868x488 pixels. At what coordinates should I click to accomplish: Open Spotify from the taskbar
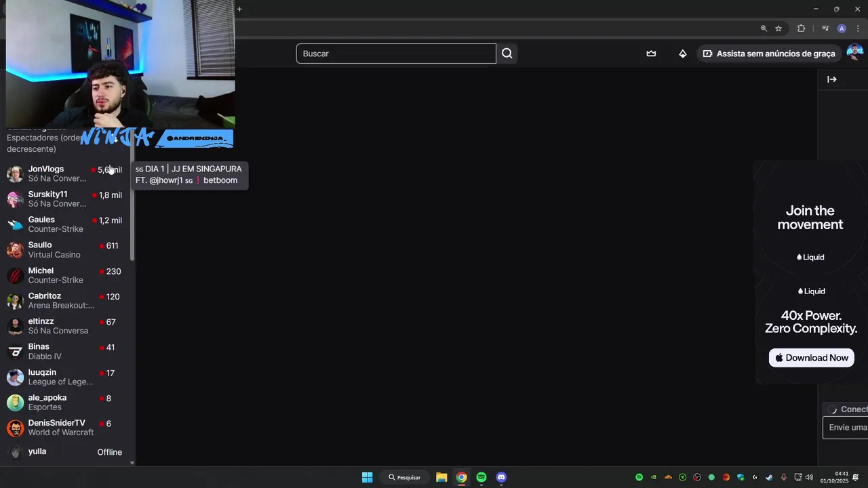(x=481, y=477)
